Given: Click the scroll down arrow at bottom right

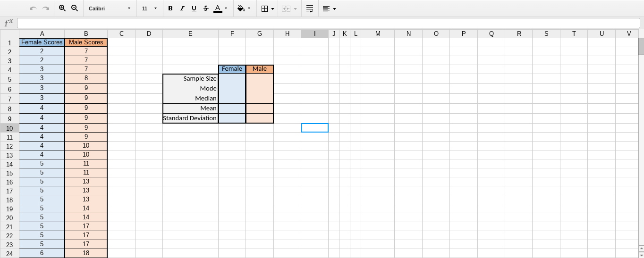Looking at the screenshot, I should [641, 254].
